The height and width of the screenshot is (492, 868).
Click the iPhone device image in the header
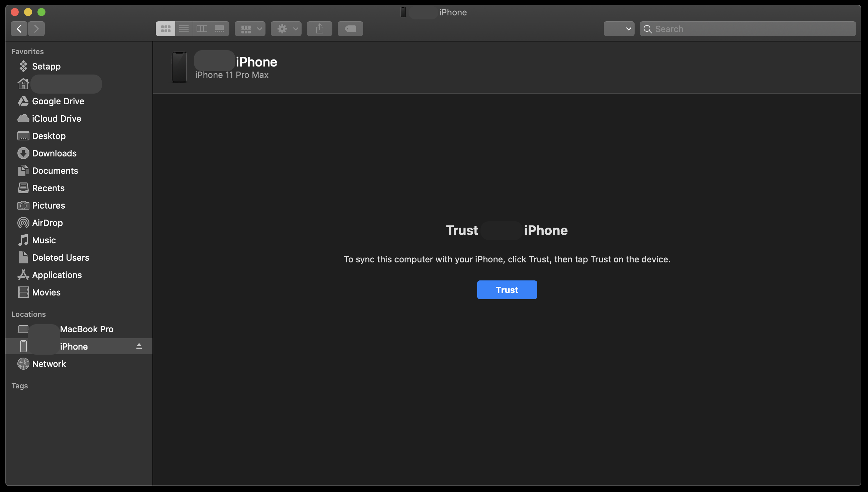179,67
